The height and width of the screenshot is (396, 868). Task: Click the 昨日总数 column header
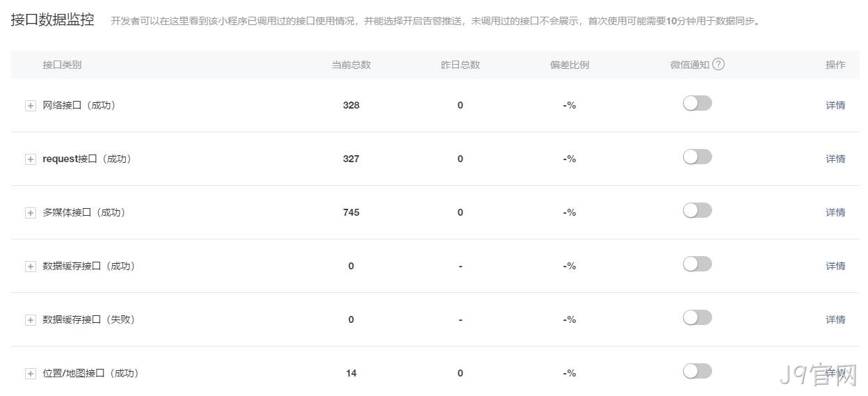460,65
